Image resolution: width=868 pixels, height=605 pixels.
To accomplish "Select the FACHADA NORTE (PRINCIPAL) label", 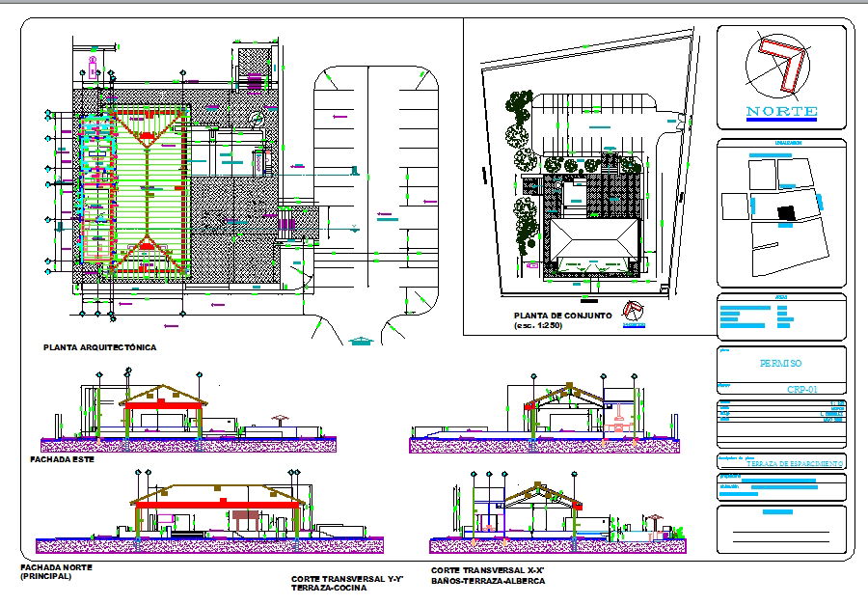I will (56, 572).
